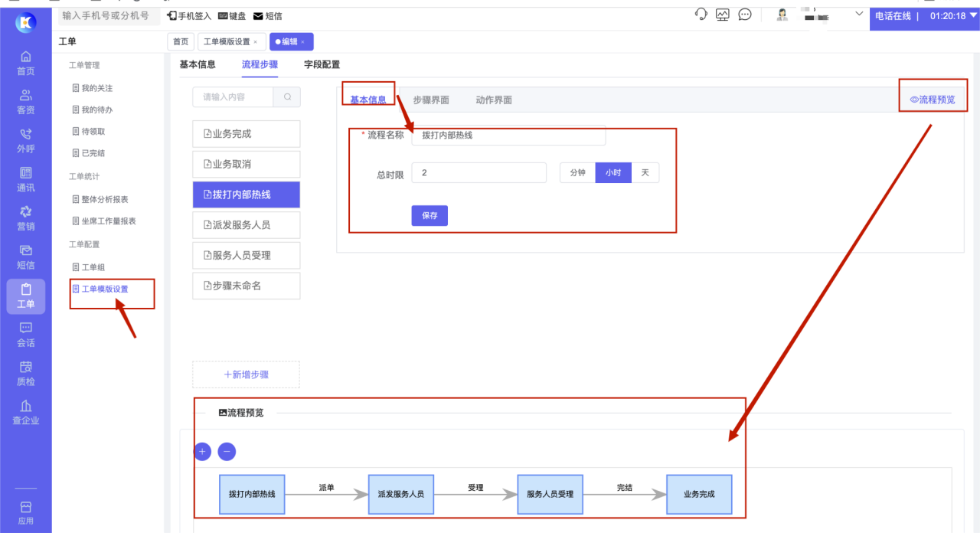The width and height of the screenshot is (980, 533).
Task: Click search icon beside step filter box
Action: pyautogui.click(x=287, y=97)
